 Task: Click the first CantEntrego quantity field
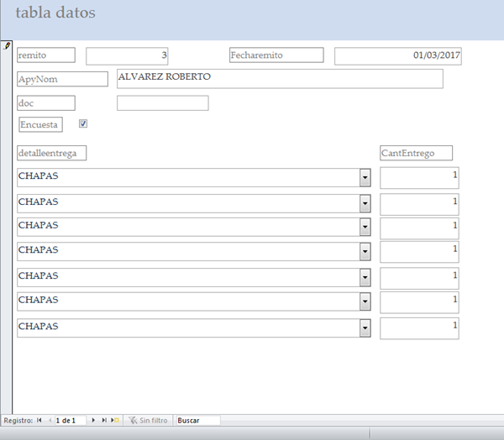click(419, 177)
